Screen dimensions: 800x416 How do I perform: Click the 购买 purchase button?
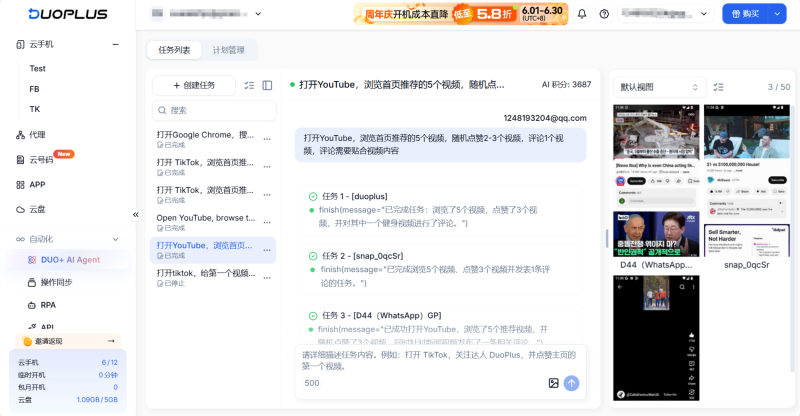[746, 14]
